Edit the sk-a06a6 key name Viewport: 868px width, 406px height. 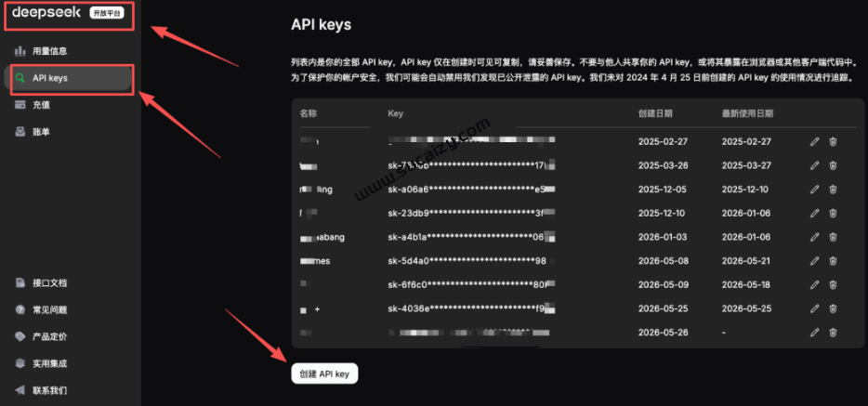point(814,190)
